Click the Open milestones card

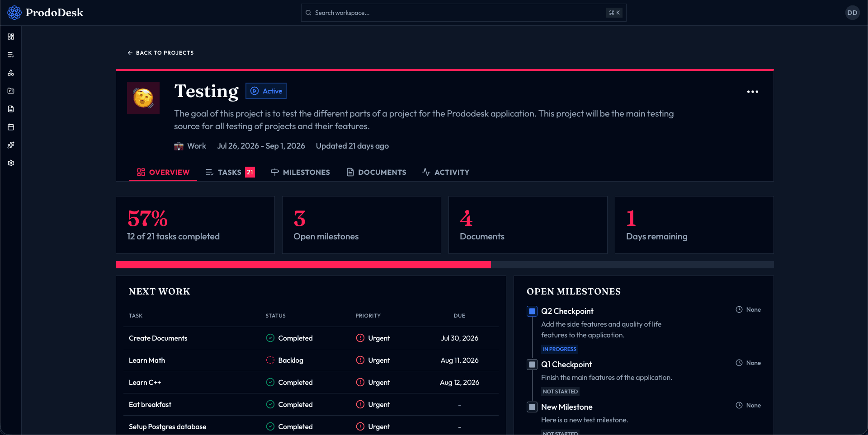coord(362,225)
